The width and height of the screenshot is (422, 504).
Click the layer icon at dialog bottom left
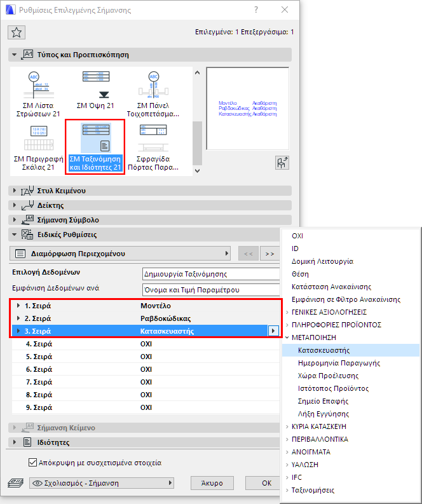click(x=16, y=483)
